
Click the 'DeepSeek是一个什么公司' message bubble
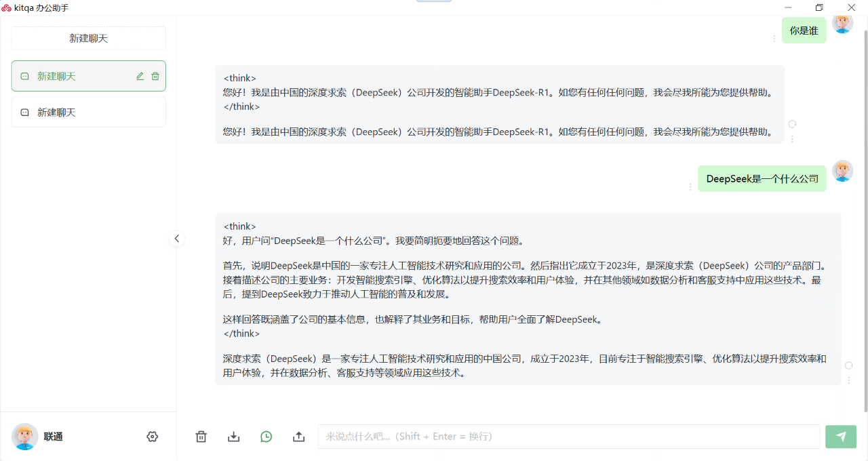click(762, 179)
